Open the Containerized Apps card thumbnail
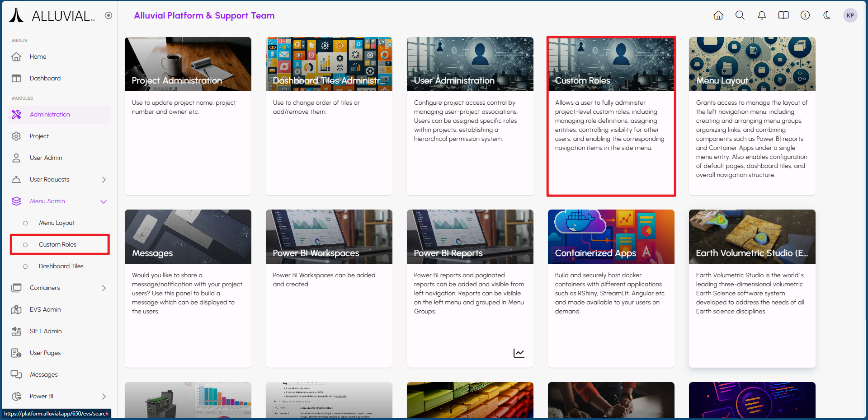The image size is (868, 420). coord(611,237)
